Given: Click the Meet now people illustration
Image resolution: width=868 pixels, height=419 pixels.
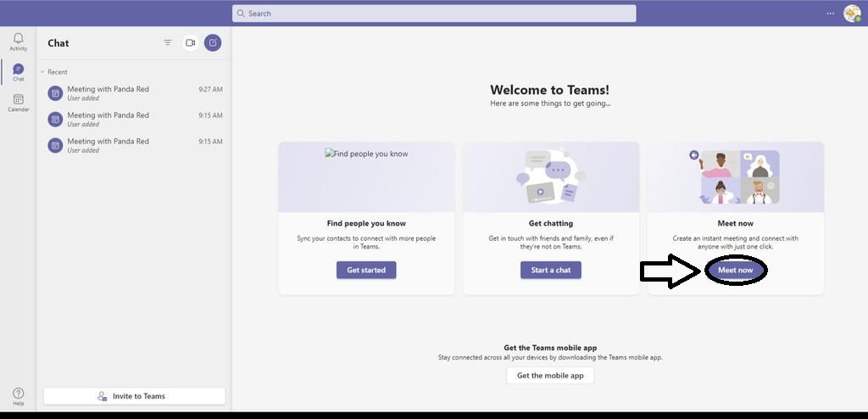Looking at the screenshot, I should [735, 176].
